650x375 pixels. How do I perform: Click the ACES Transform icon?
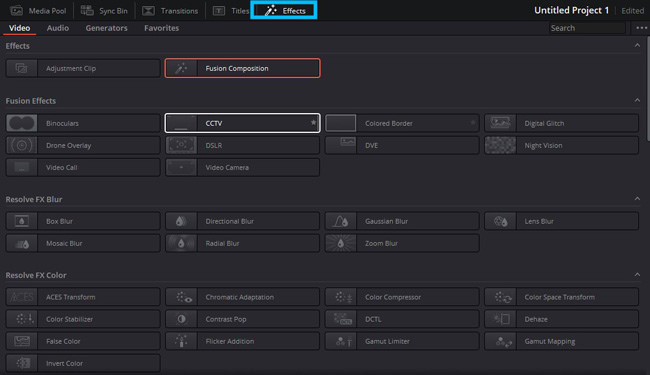[x=22, y=297]
